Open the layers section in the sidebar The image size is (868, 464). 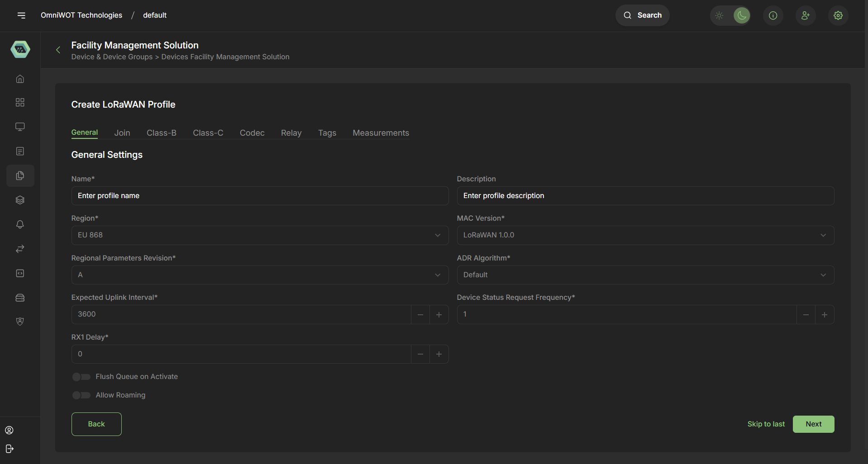click(20, 200)
